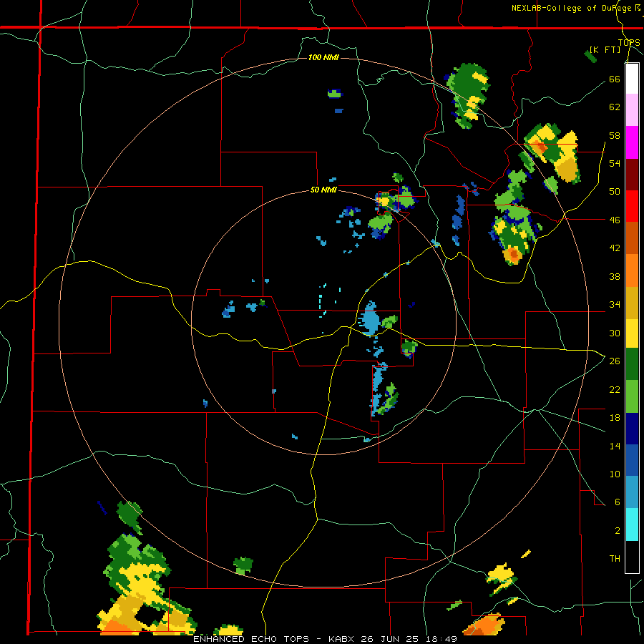Select the 50 legend value
644x644 pixels.
coord(615,191)
